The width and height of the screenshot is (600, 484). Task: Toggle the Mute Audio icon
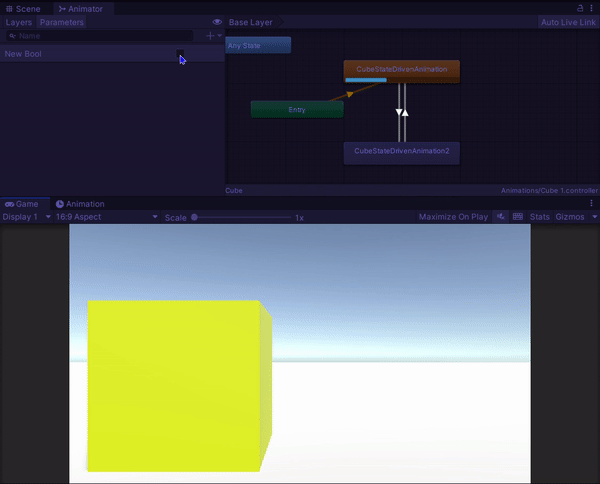[x=501, y=217]
